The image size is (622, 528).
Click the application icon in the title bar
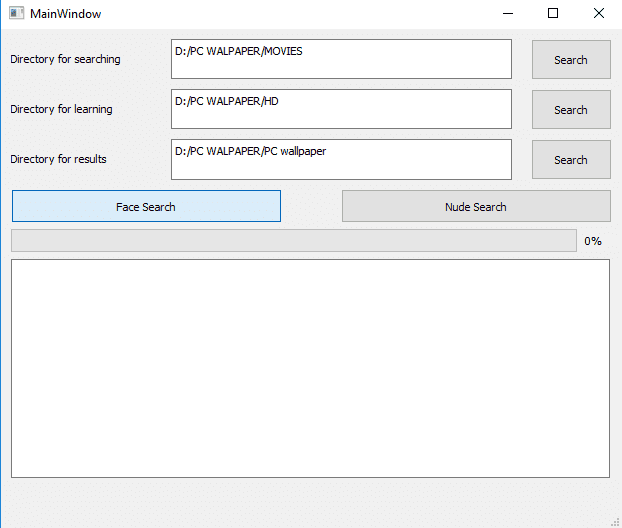[x=16, y=14]
